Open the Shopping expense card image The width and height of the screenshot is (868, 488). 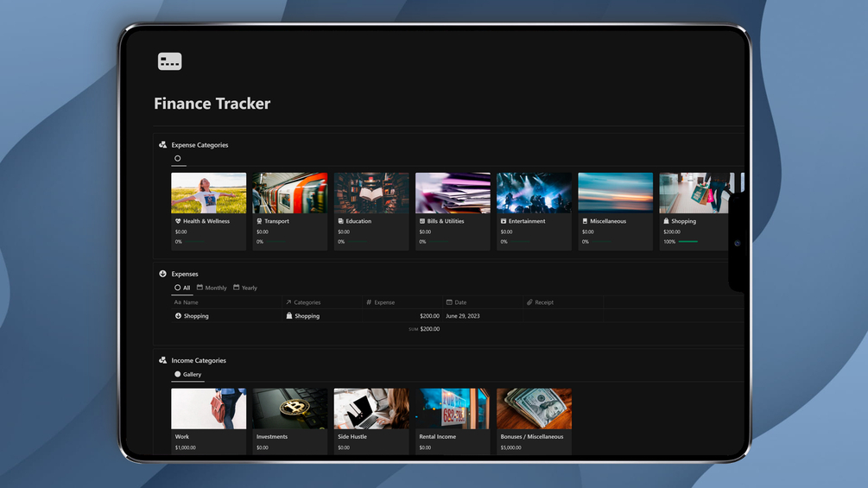click(697, 193)
